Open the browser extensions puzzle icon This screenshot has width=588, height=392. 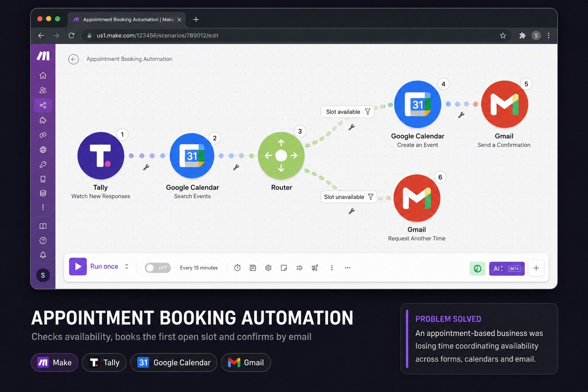tap(522, 36)
